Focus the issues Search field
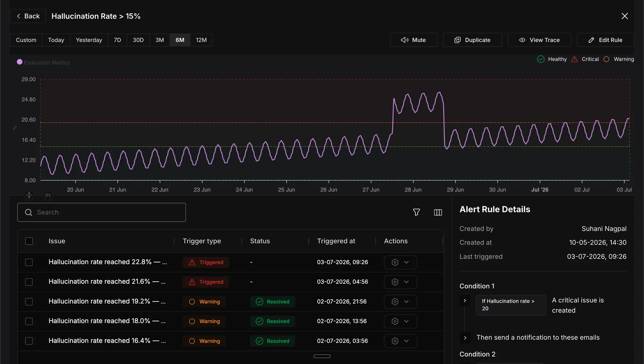Viewport: 644px width, 364px height. tap(101, 212)
